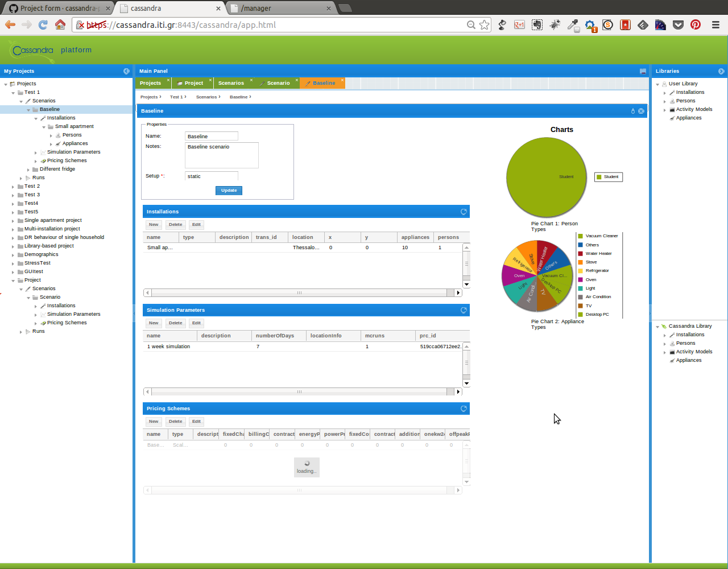The image size is (728, 569).
Task: Close the Project tab
Action: point(210,80)
